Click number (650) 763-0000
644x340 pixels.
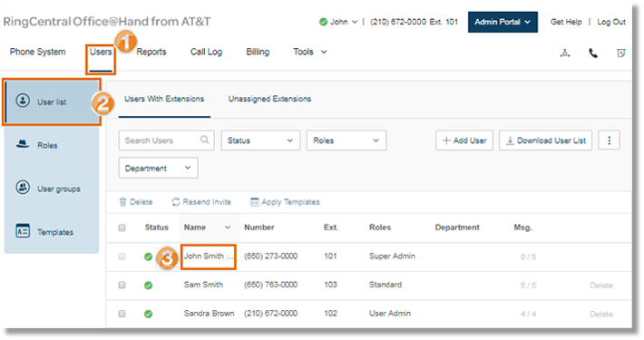[x=270, y=285]
